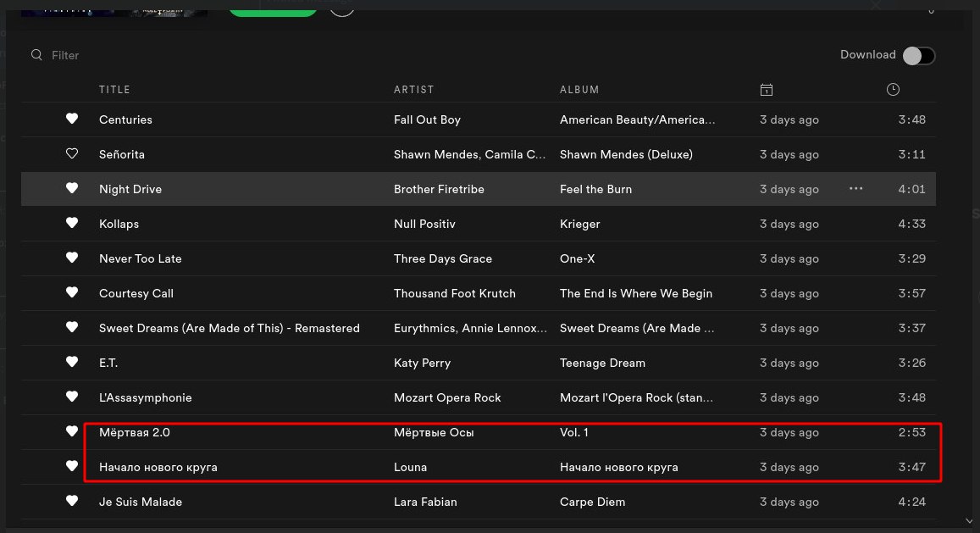Open the album Vol. 1
Image resolution: width=980 pixels, height=533 pixels.
573,432
